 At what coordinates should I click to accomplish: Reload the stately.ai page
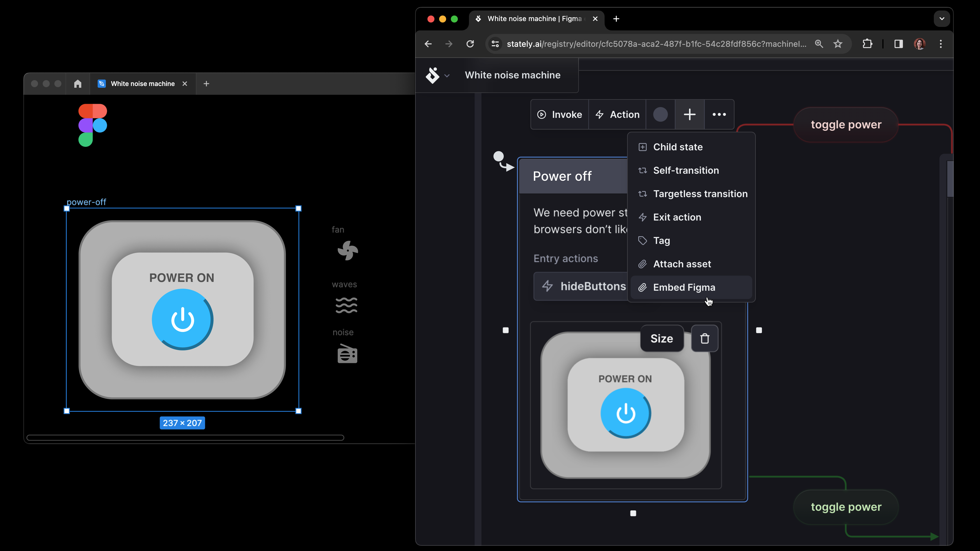[470, 44]
